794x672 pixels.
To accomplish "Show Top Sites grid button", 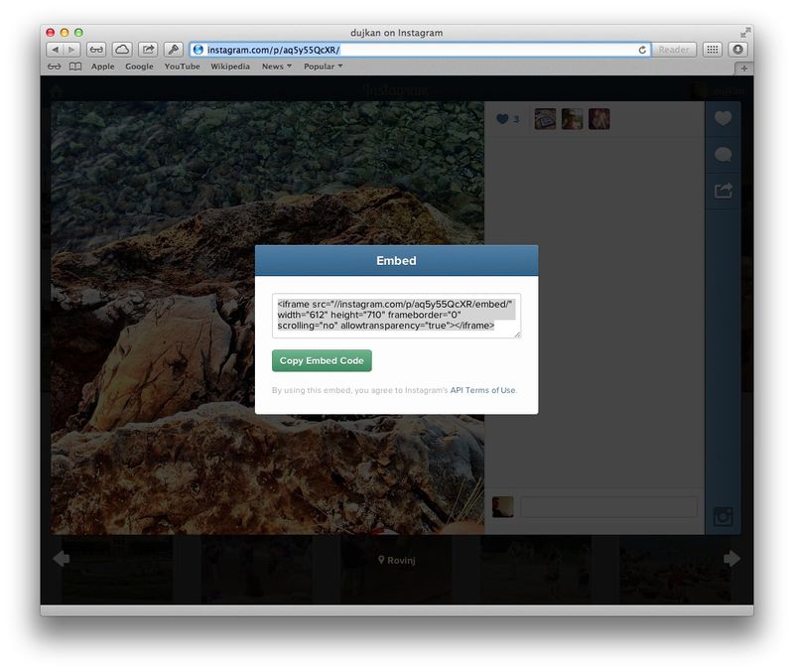I will coord(713,50).
